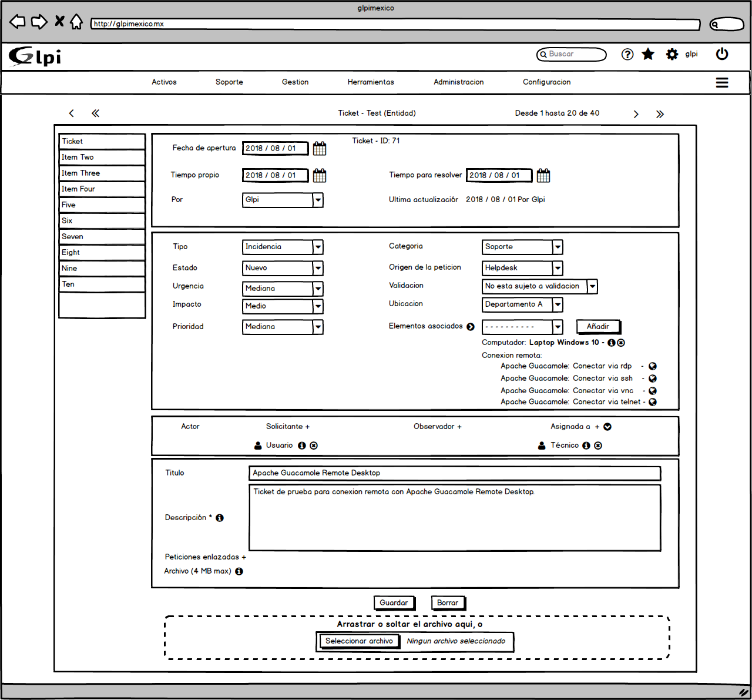Open the Soporte menu
Viewport: 752px width, 700px height.
click(229, 82)
